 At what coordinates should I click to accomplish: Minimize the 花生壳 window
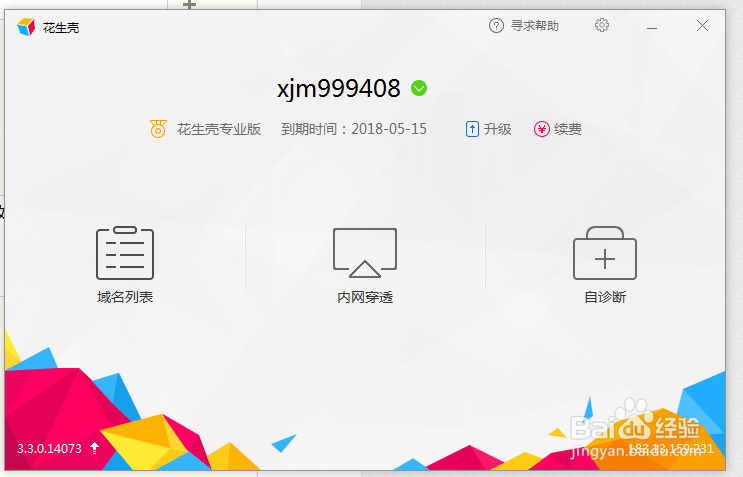(652, 27)
